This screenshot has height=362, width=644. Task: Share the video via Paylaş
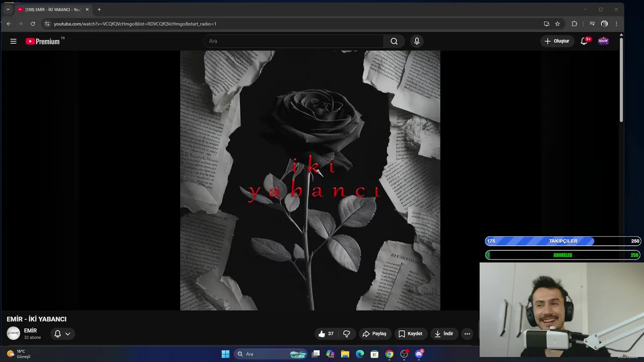[x=374, y=334]
